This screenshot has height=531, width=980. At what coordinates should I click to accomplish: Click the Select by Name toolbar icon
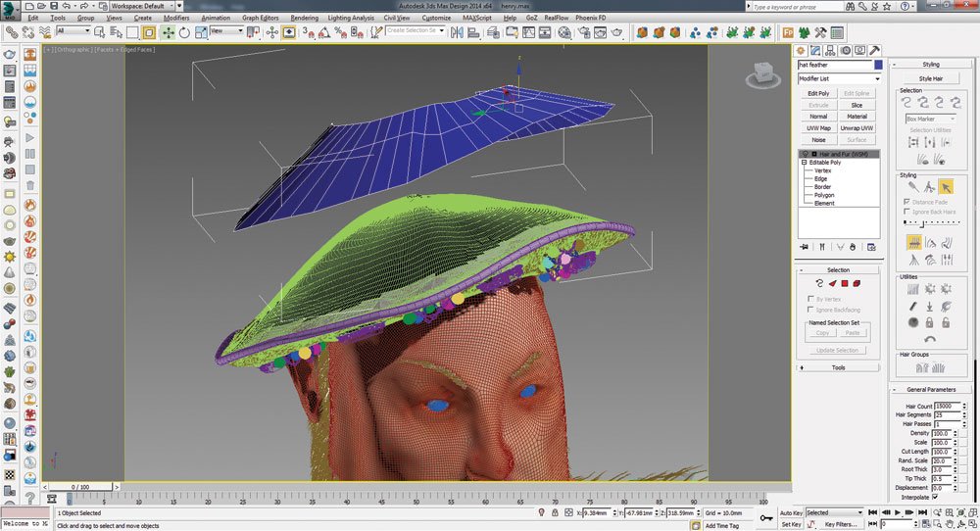tap(117, 32)
